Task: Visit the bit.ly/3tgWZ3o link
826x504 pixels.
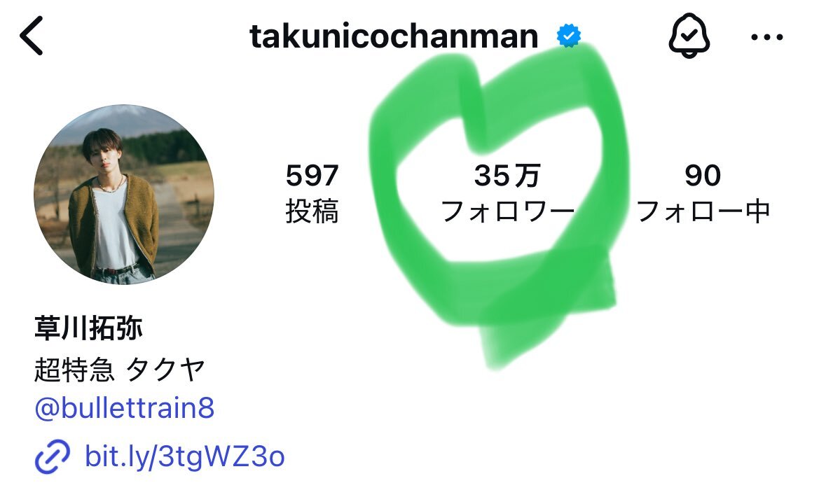Action: pos(184,456)
